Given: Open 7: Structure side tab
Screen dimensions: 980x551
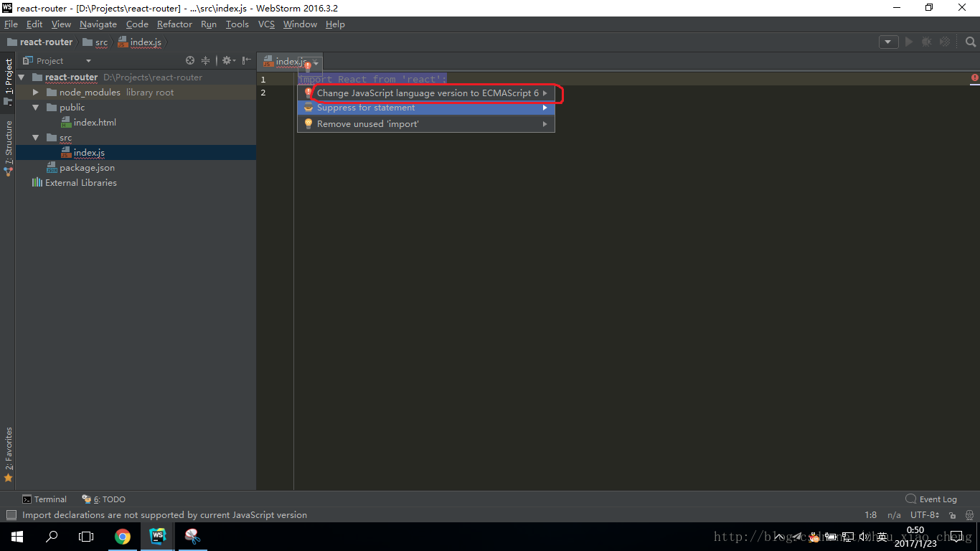Looking at the screenshot, I should coord(8,149).
